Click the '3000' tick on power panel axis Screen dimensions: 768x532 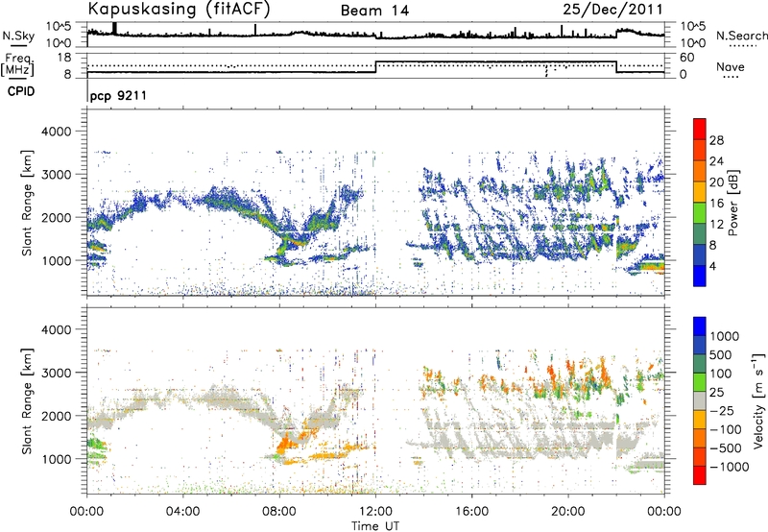pyautogui.click(x=56, y=175)
